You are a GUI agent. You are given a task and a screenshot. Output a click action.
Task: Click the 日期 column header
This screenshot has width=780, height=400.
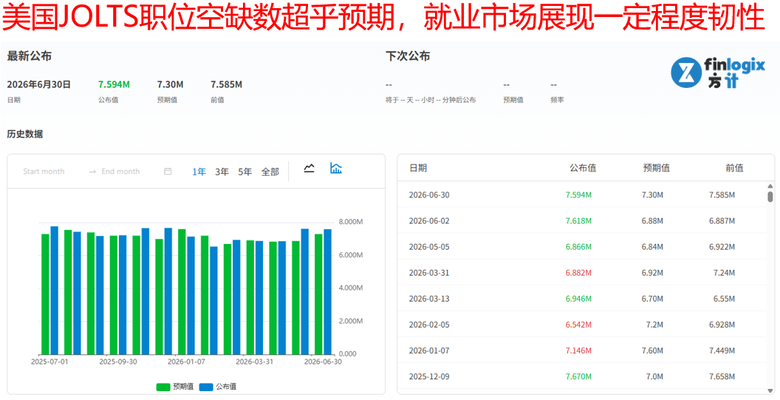click(418, 168)
